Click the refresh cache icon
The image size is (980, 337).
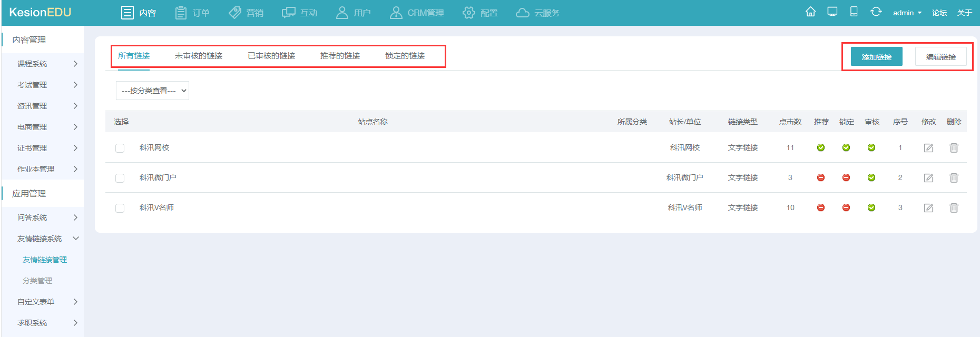(876, 12)
